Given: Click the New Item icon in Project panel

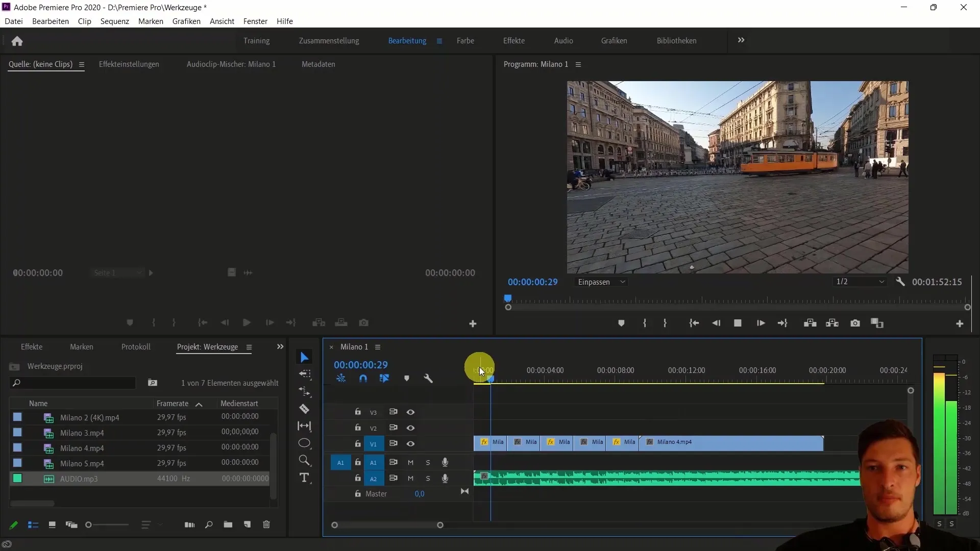Looking at the screenshot, I should (x=247, y=524).
